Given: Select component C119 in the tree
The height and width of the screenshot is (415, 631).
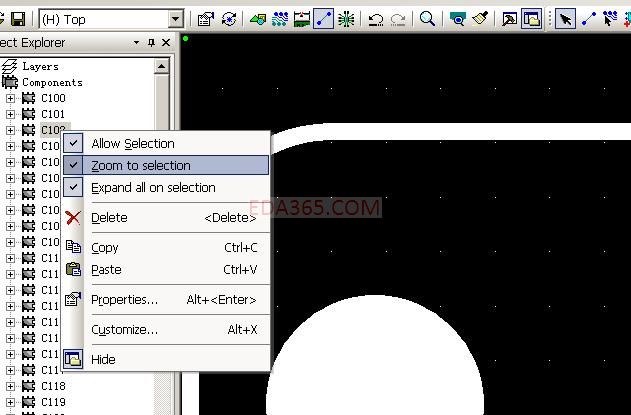Looking at the screenshot, I should tap(53, 402).
